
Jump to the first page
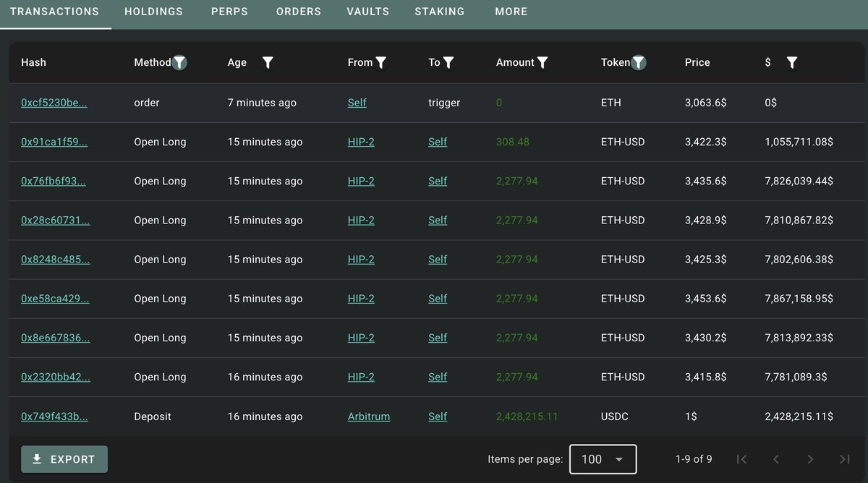click(741, 459)
